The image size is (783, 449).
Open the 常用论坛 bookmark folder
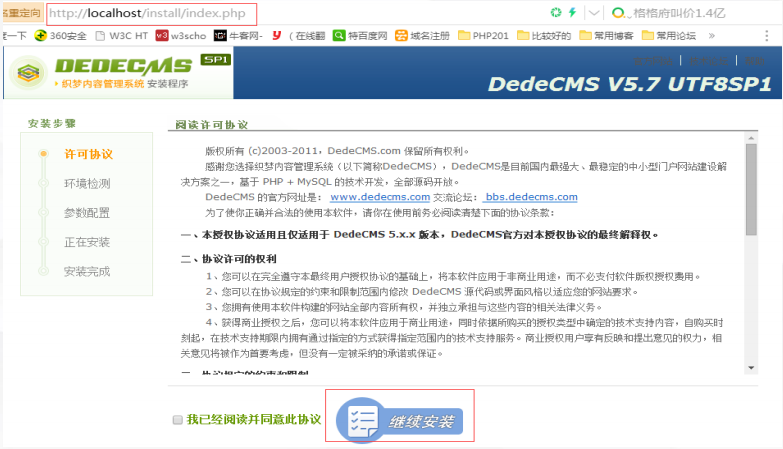669,35
